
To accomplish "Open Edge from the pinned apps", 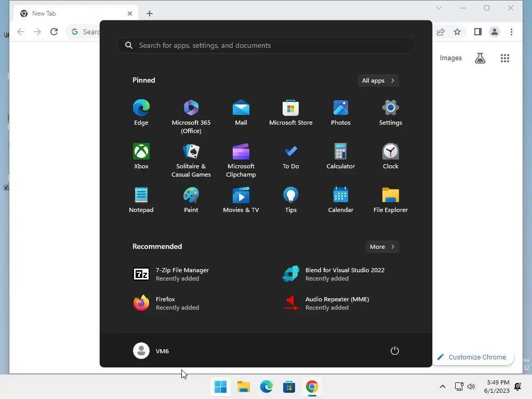I will click(x=141, y=113).
